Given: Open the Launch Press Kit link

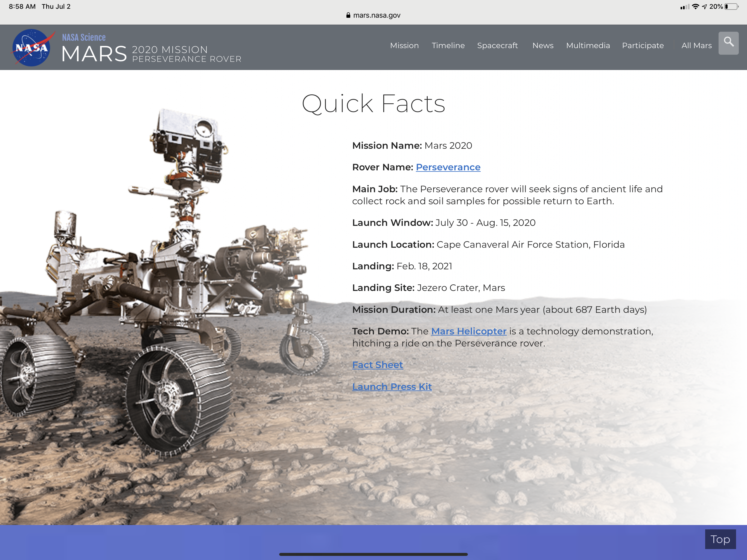Looking at the screenshot, I should tap(392, 387).
